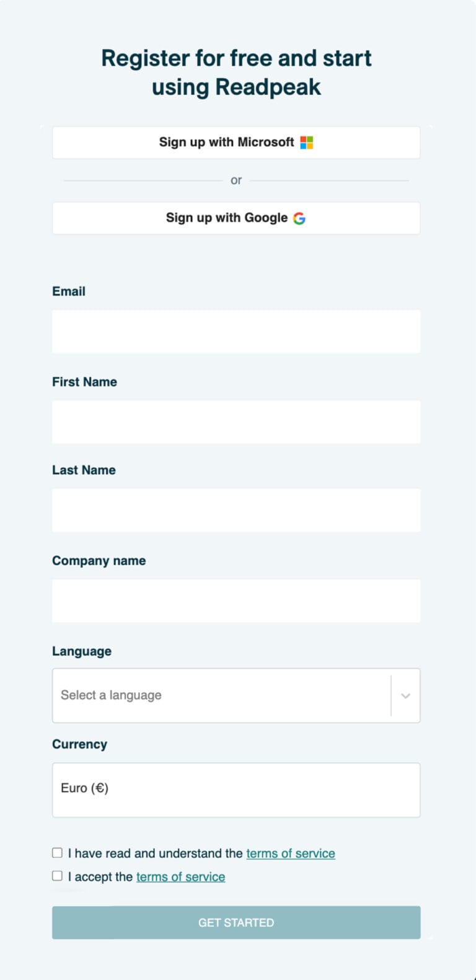The image size is (476, 980).
Task: Click the Email input field
Action: click(236, 331)
